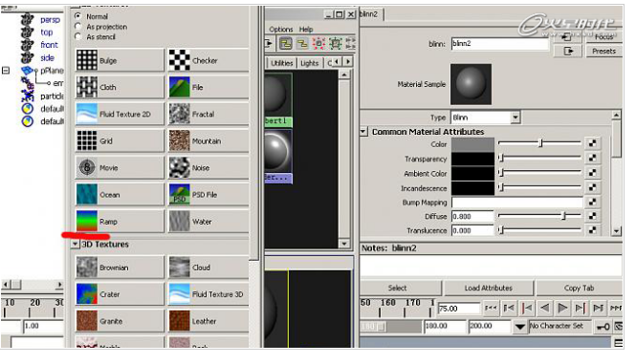The image size is (636, 364).
Task: Create a Cloth texture
Action: (x=120, y=87)
